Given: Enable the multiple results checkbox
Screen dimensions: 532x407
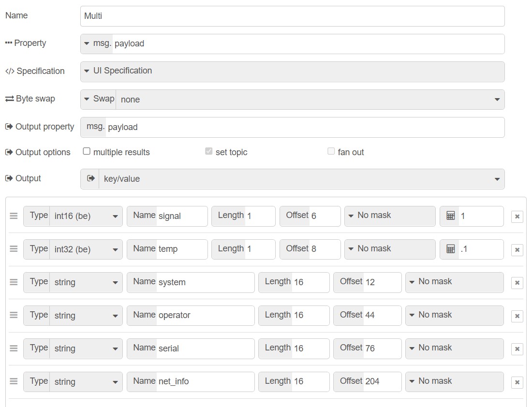Looking at the screenshot, I should click(x=87, y=151).
